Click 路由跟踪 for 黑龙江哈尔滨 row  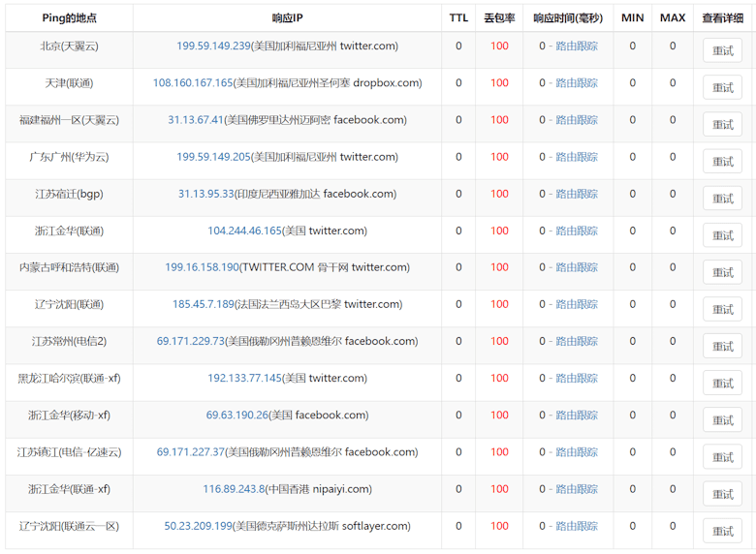[x=577, y=378]
